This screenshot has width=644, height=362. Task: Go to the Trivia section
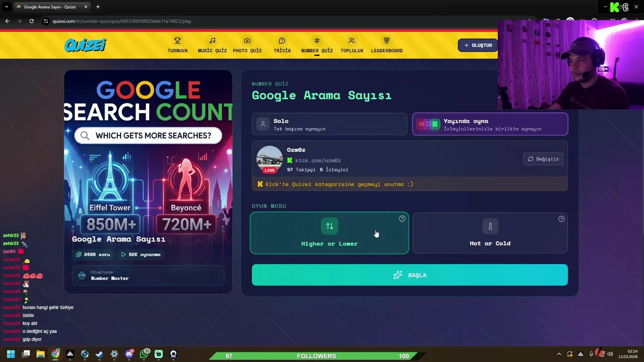point(282,45)
